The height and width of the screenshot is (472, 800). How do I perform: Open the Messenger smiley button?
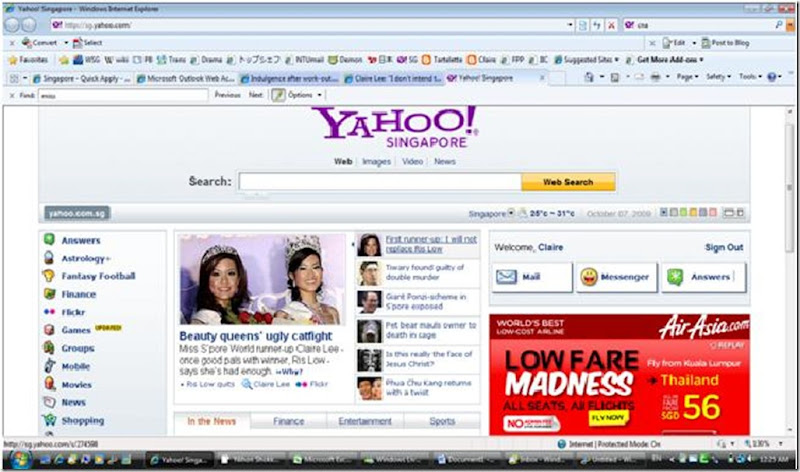coord(617,277)
